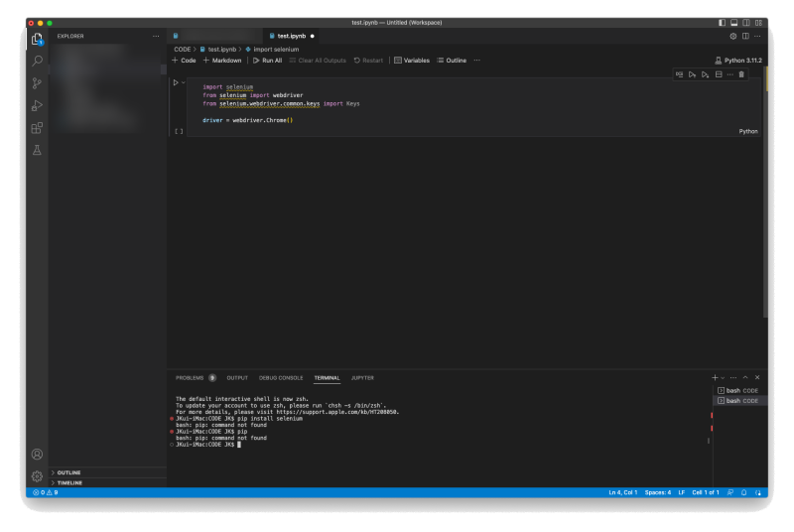
Task: Click the feedback icon in status bar
Action: (x=730, y=492)
